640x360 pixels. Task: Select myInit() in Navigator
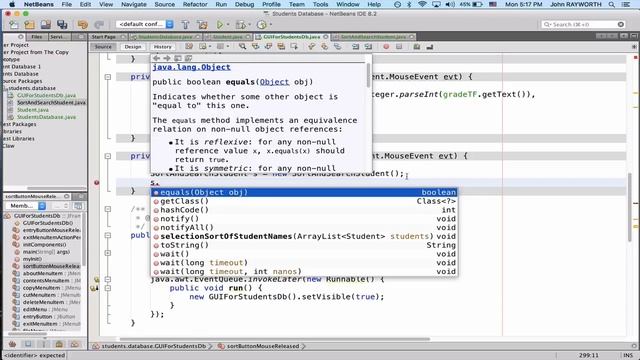[x=32, y=259]
